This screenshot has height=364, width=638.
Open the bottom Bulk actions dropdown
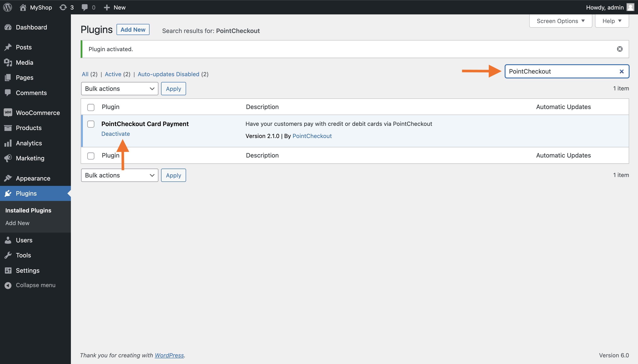(x=119, y=175)
